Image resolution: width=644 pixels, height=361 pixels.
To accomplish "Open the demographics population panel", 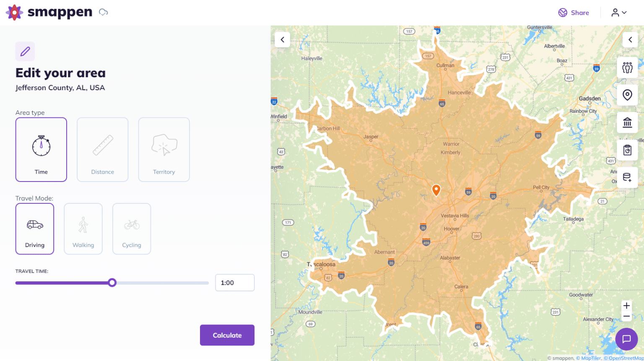I will pyautogui.click(x=627, y=67).
